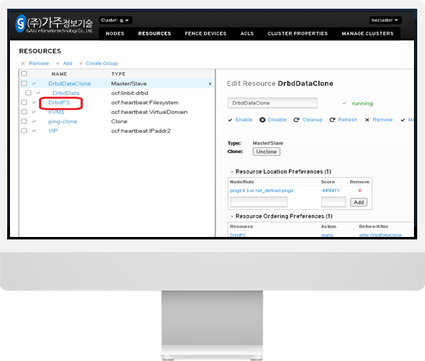
Task: Check the KVM1 row checkbox
Action: pyautogui.click(x=24, y=112)
